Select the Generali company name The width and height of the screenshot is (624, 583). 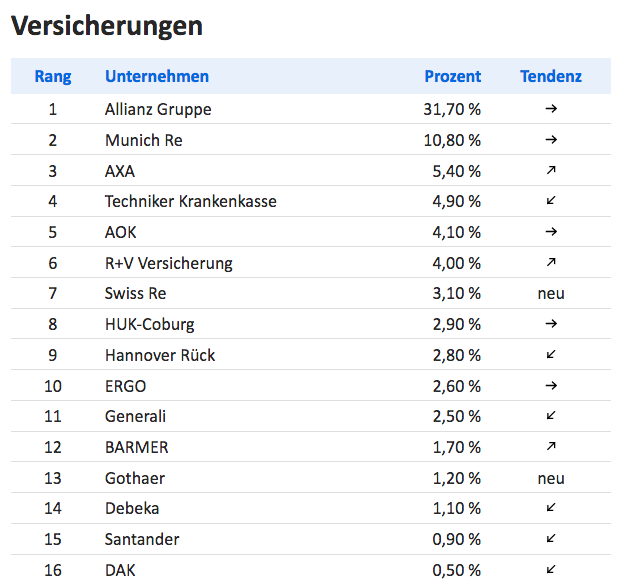(135, 417)
